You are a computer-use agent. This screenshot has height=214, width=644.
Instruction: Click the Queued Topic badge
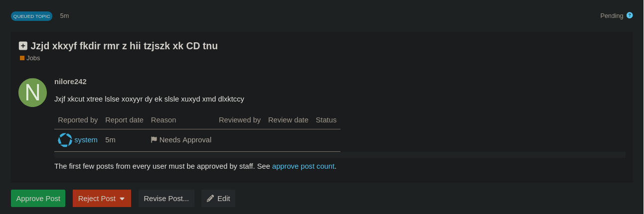[x=31, y=16]
